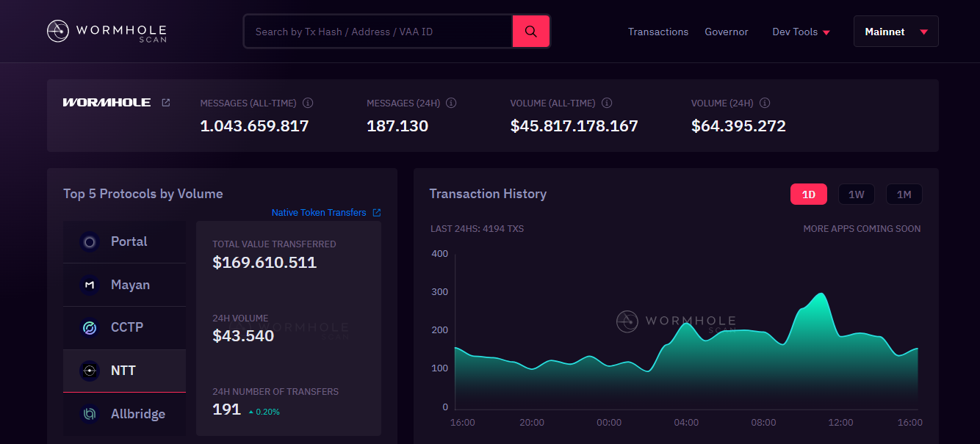Viewport: 980px width, 444px height.
Task: Click the transfers count 191
Action: point(227,410)
